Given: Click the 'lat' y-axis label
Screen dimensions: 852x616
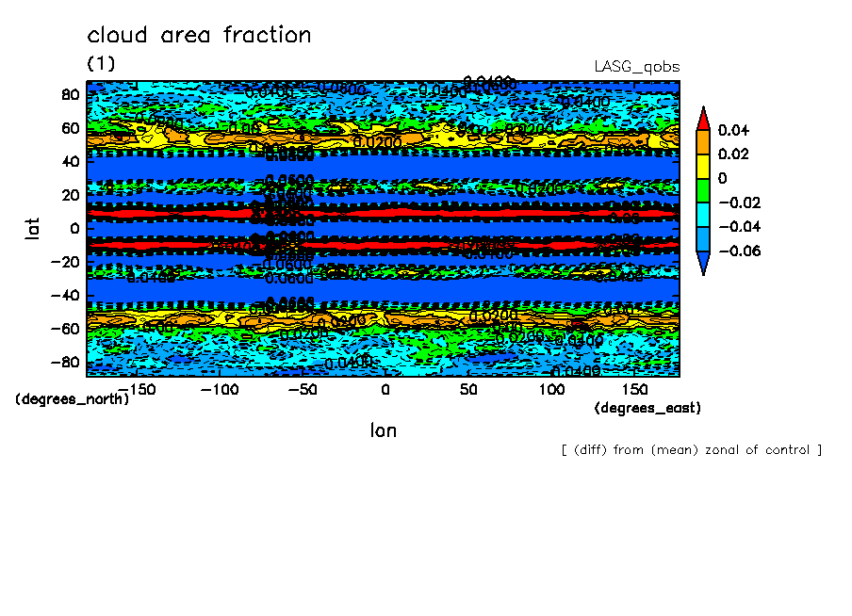Looking at the screenshot, I should (33, 227).
